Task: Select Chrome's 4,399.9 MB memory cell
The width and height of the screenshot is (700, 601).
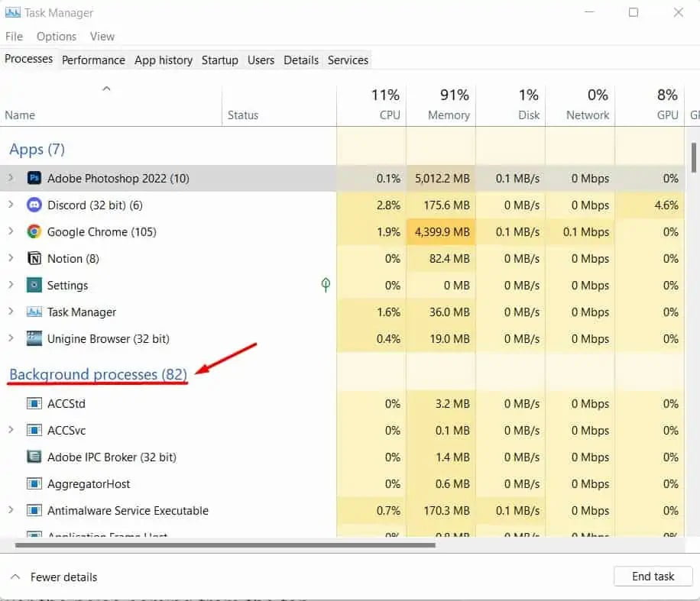Action: (x=442, y=232)
